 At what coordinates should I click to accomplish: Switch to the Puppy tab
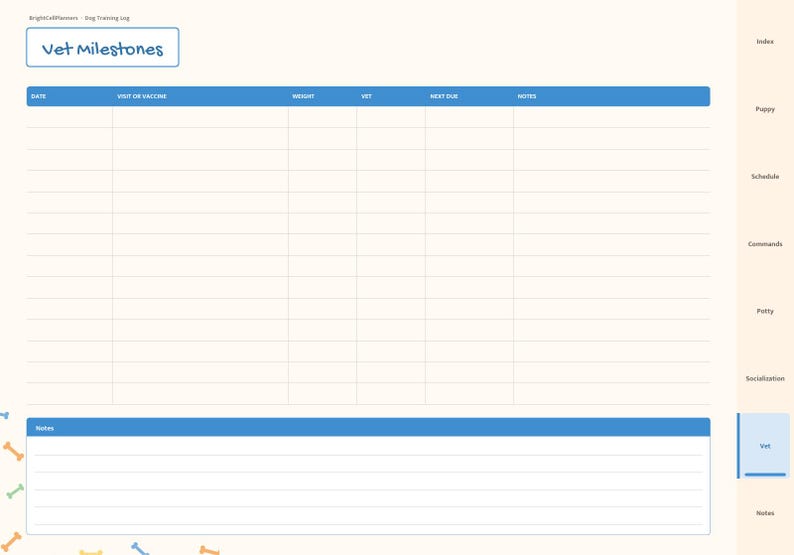tap(765, 109)
